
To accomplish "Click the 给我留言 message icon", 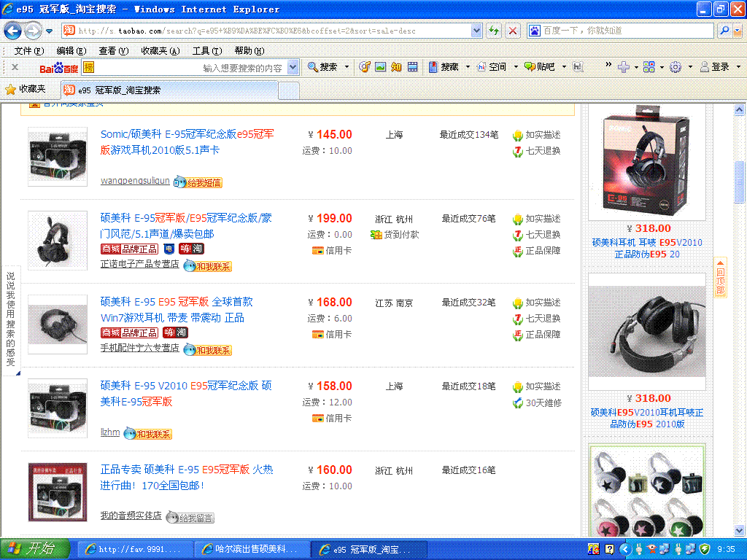I will point(190,518).
